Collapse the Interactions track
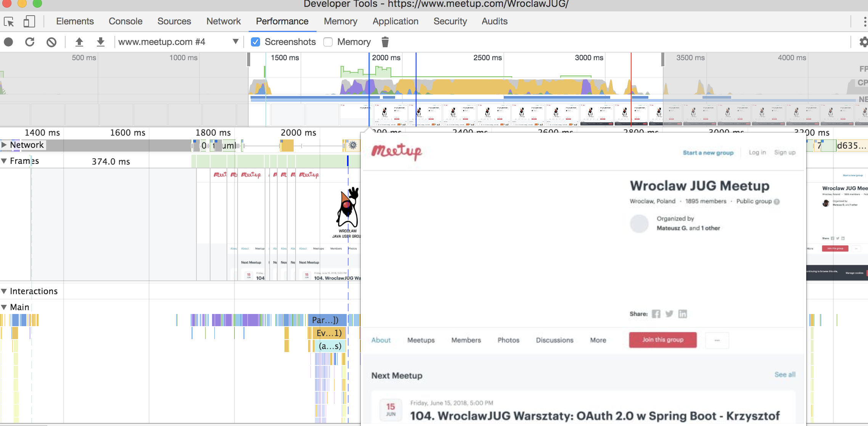868x426 pixels. 4,291
